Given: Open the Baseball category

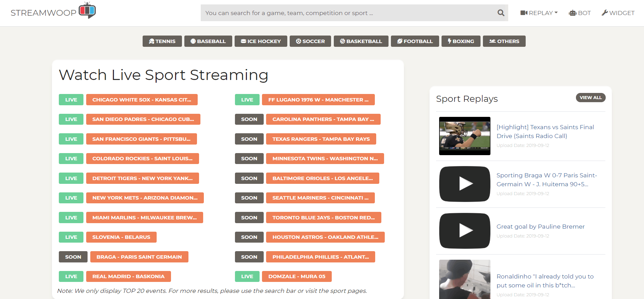Looking at the screenshot, I should pyautogui.click(x=208, y=41).
